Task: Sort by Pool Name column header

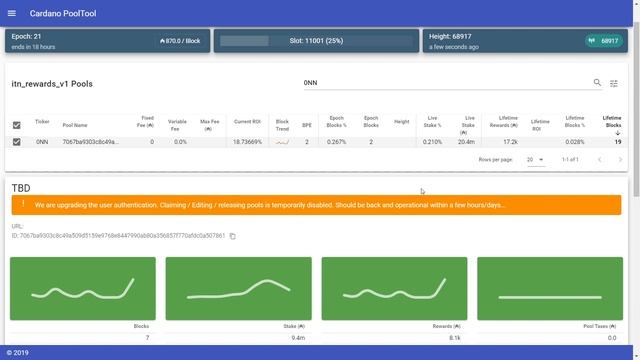Action: [x=75, y=125]
